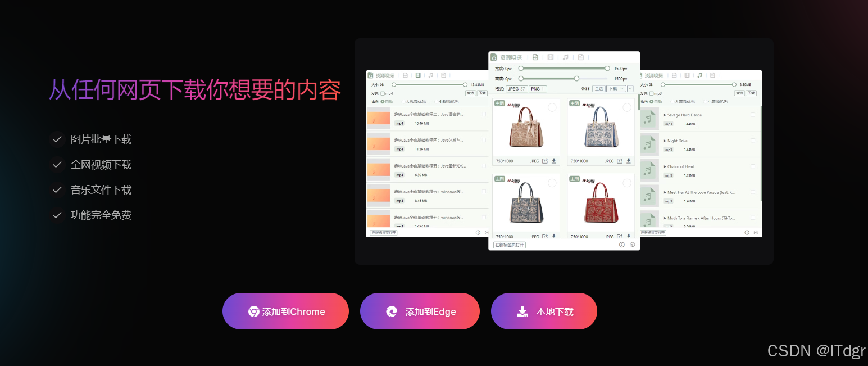Image resolution: width=868 pixels, height=366 pixels.
Task: Click 全选 in the right audio panel
Action: 739,93
